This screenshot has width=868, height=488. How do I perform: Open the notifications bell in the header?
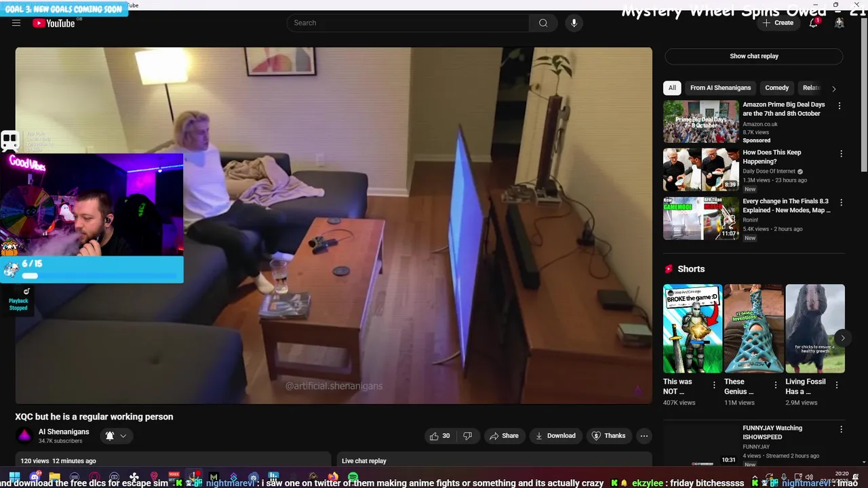tap(814, 23)
